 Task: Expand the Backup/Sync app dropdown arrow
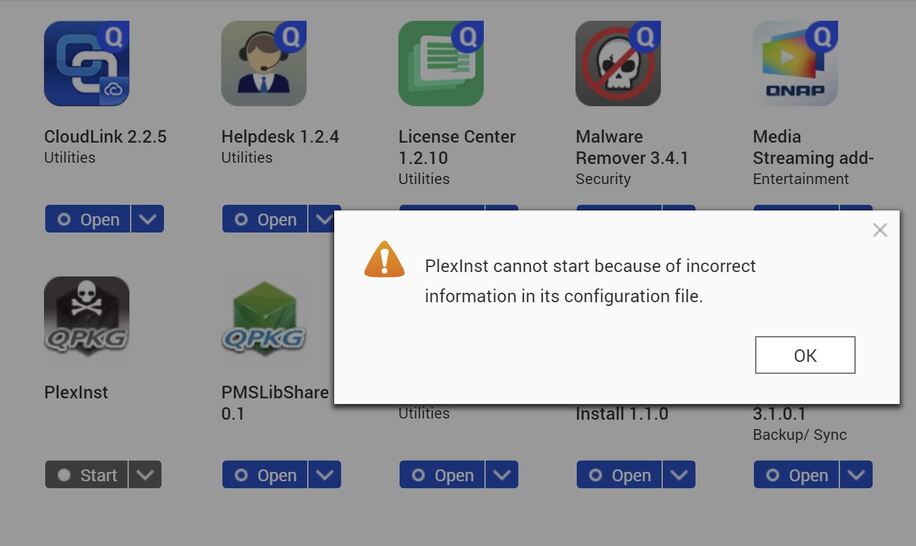[x=856, y=475]
